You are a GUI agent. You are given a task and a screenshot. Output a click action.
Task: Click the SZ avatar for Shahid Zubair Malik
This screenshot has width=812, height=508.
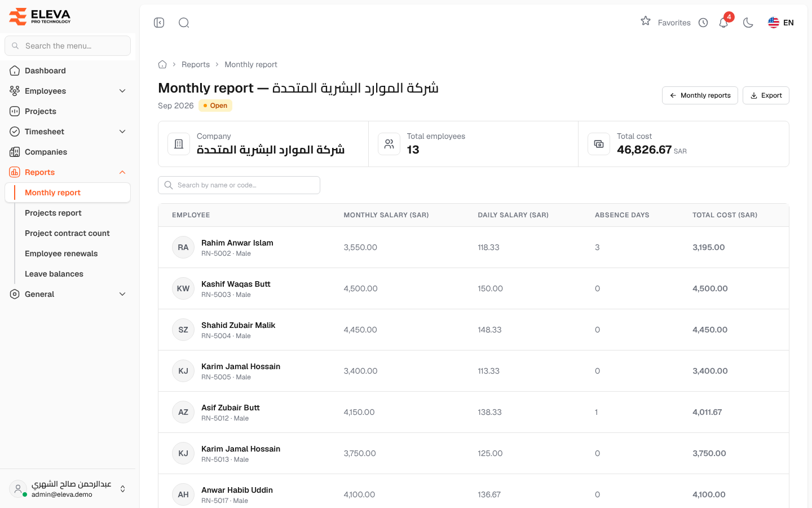coord(183,330)
